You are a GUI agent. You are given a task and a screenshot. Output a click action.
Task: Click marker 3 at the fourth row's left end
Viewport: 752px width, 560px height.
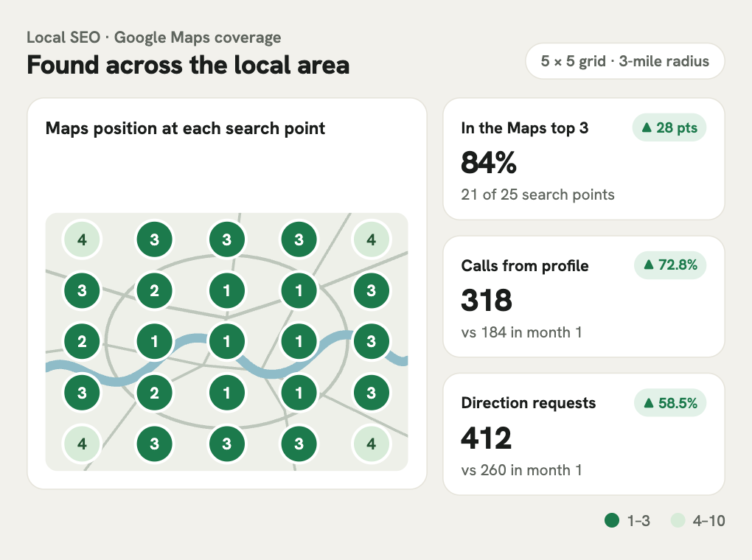(x=82, y=393)
